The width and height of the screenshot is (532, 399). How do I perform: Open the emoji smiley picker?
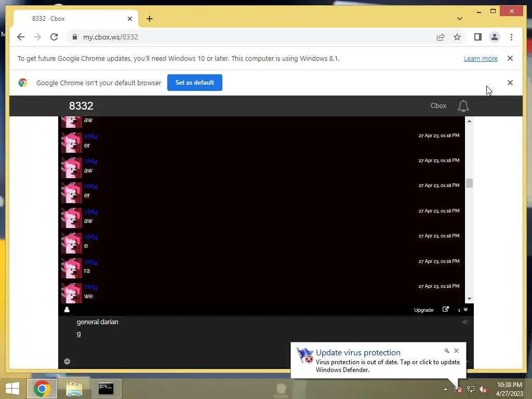tap(67, 362)
